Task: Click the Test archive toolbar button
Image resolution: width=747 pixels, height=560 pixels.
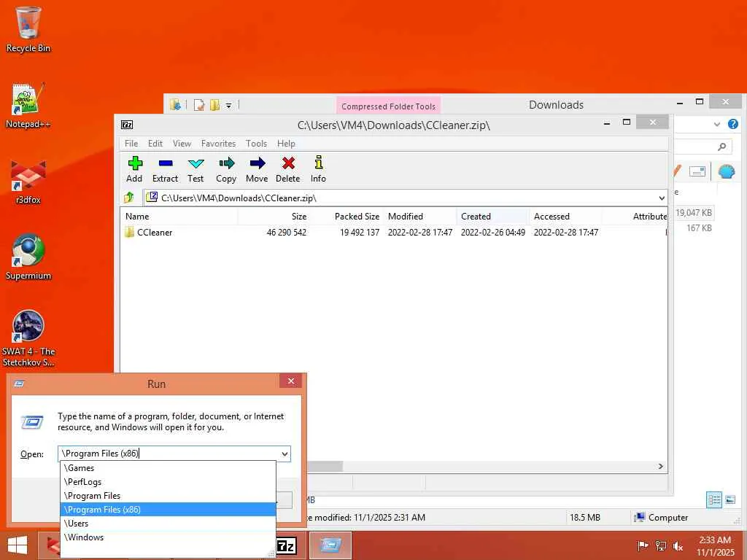Action: click(196, 169)
